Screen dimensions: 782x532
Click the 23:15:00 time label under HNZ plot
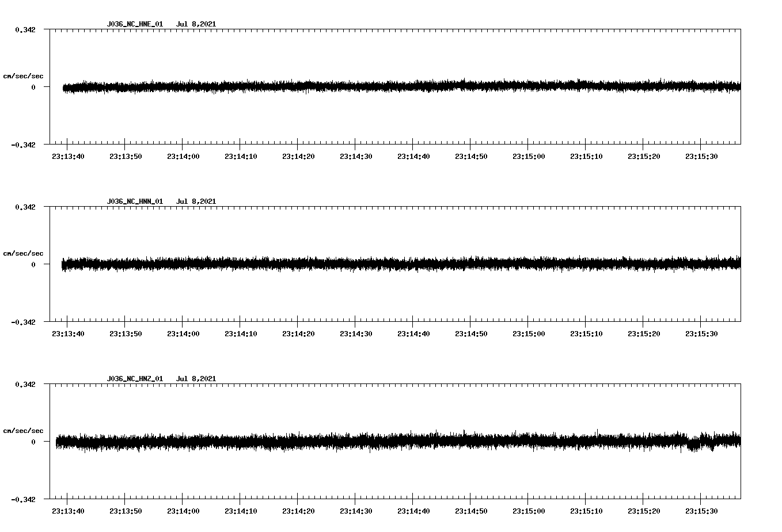[529, 511]
